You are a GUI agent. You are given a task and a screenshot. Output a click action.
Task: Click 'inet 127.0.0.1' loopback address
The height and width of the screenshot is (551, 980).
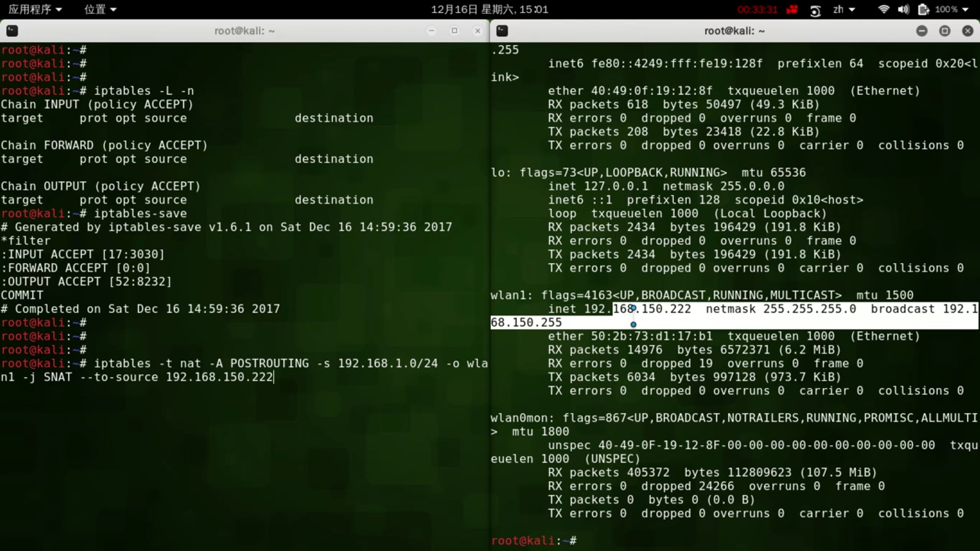(x=598, y=186)
